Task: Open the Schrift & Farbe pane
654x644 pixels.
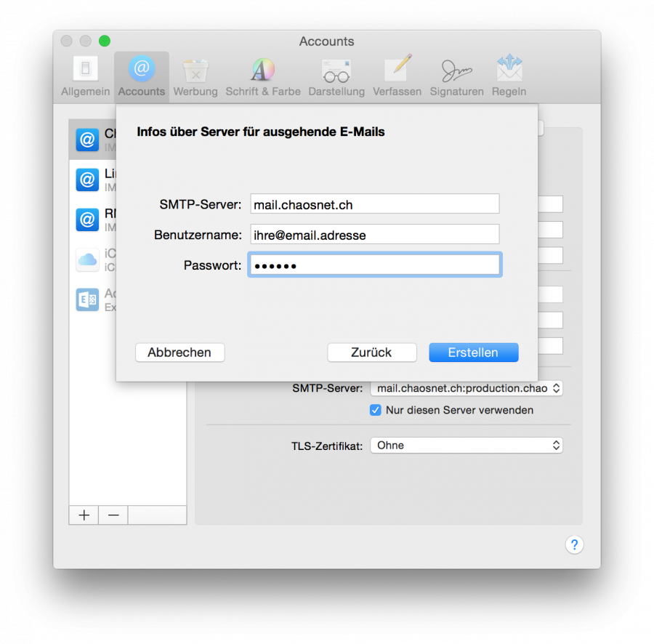Action: [263, 76]
